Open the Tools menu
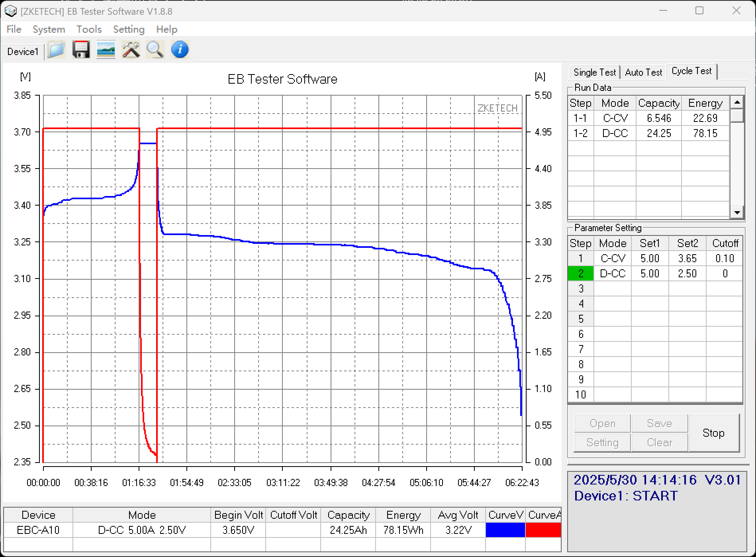This screenshot has width=756, height=557. click(x=89, y=29)
